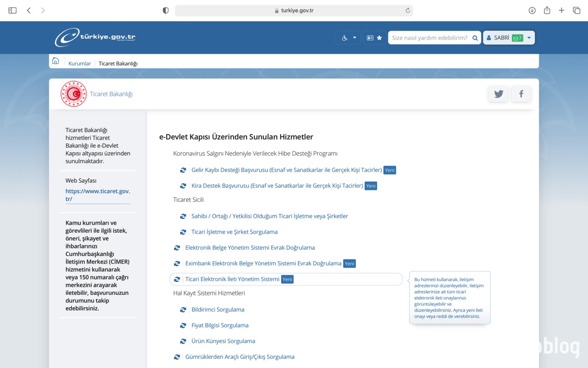Toggle the Safari sidebar
This screenshot has height=368, width=588.
pos(12,10)
